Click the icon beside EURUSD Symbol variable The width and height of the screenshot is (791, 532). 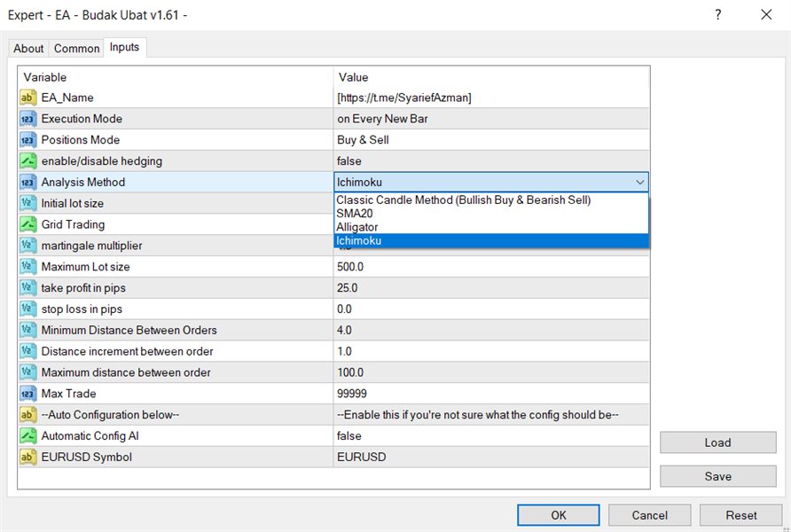(27, 458)
